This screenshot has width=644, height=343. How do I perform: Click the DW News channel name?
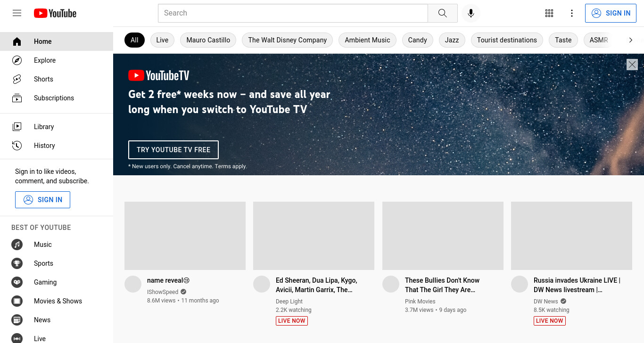[x=546, y=302]
